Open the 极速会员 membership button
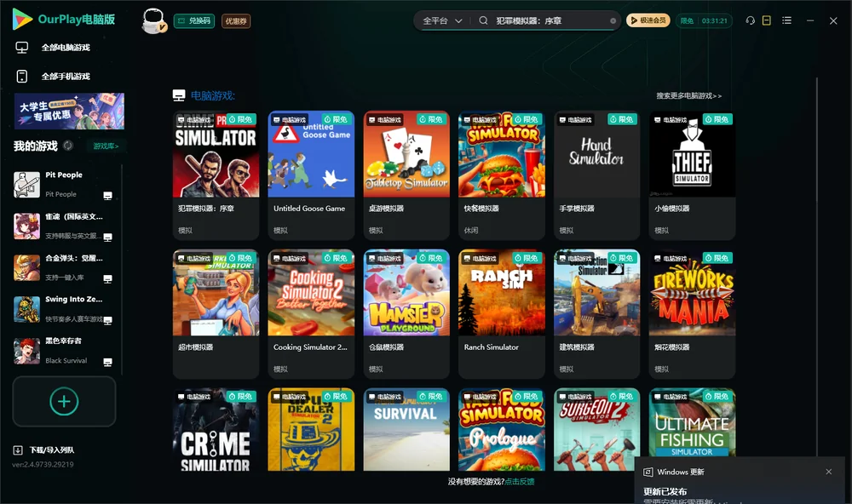This screenshot has width=852, height=504. (648, 20)
